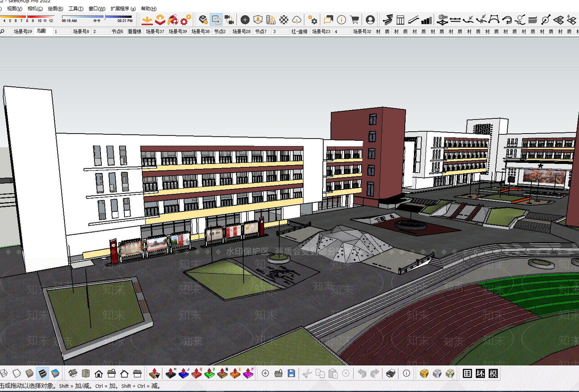
Task: Toggle the active shaded with textures style
Action: tap(42, 373)
